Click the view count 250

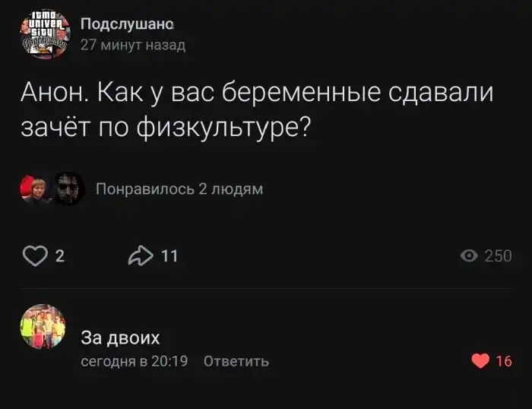click(x=498, y=256)
